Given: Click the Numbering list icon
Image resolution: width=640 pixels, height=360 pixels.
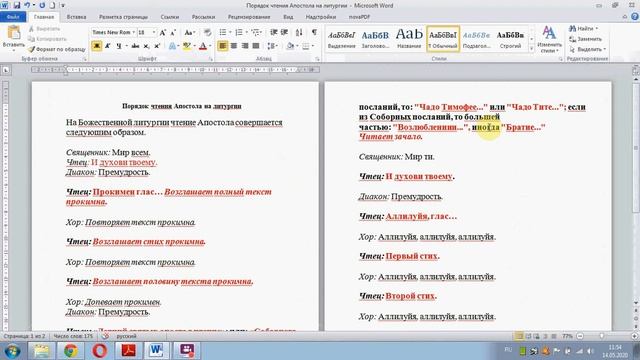Looking at the screenshot, I should tap(239, 32).
